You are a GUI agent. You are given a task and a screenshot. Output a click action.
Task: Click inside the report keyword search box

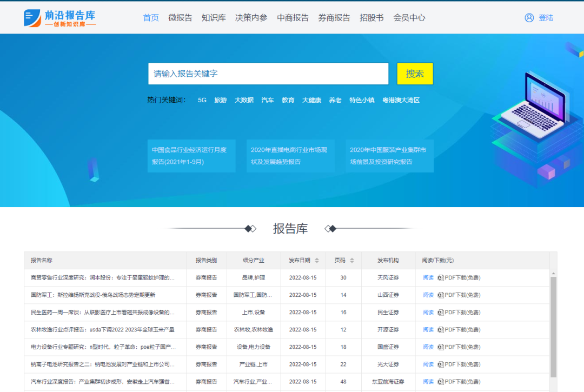269,74
